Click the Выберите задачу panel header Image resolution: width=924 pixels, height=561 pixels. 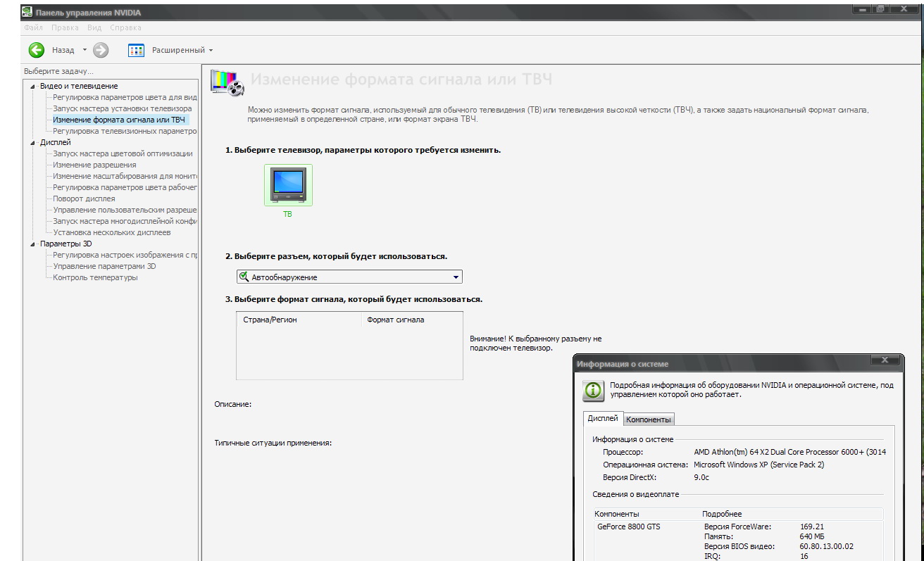[x=58, y=71]
